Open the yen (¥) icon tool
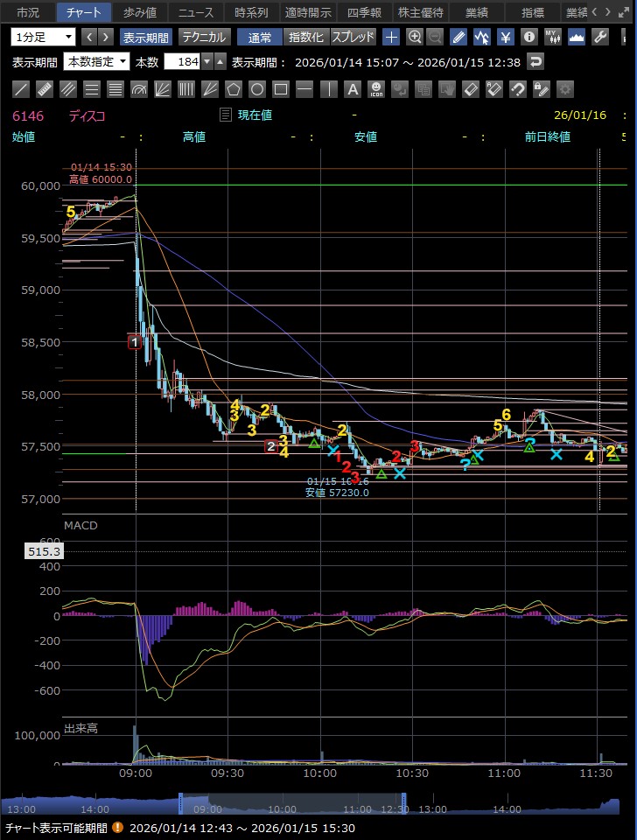The height and width of the screenshot is (840, 637). tap(505, 37)
